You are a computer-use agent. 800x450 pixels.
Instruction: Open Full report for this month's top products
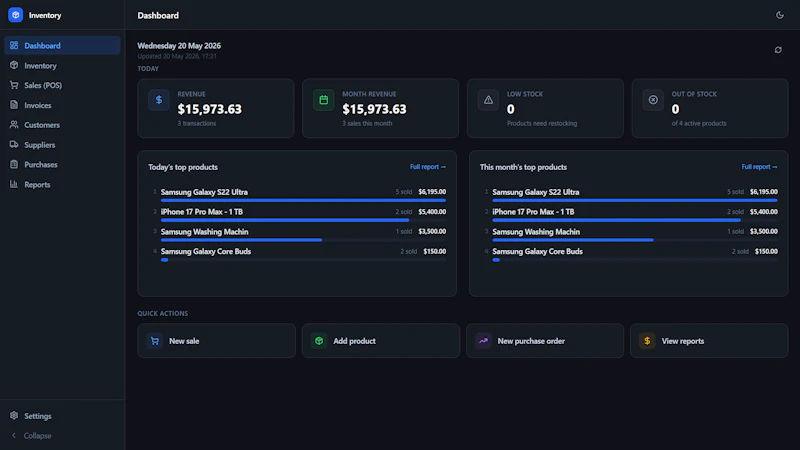click(759, 167)
